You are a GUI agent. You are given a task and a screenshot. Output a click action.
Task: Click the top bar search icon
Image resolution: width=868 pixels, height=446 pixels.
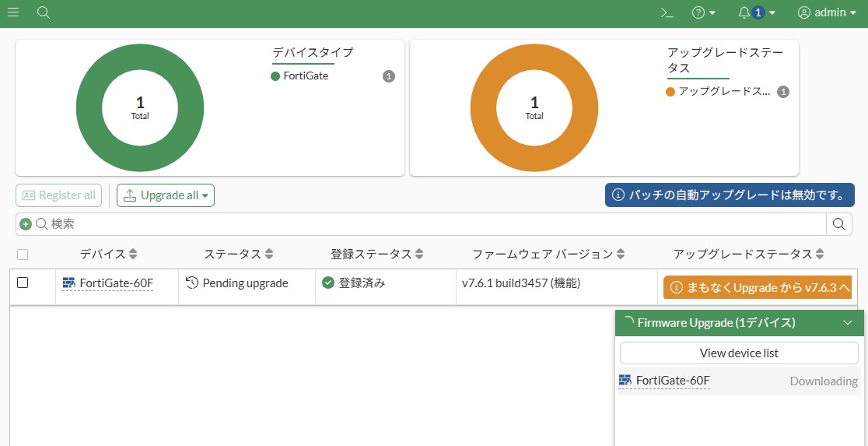tap(44, 12)
